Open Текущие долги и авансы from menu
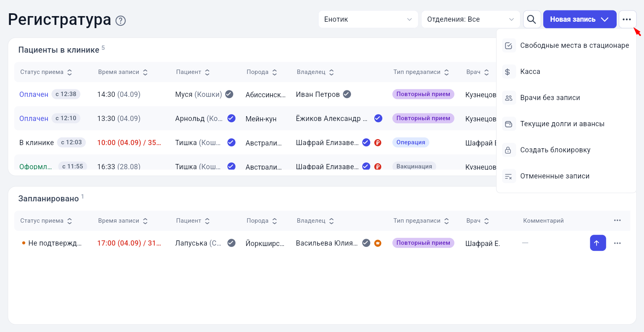Image resolution: width=644 pixels, height=332 pixels. click(566, 124)
